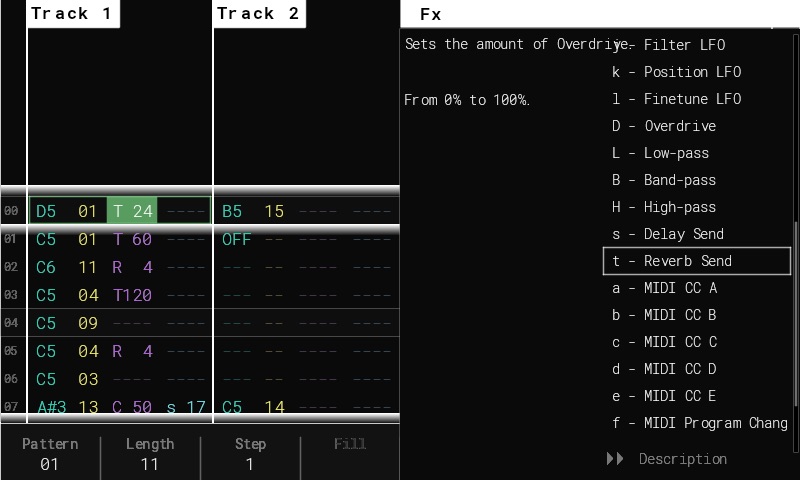The height and width of the screenshot is (480, 800).
Task: Open the Fx panel header
Action: [599, 14]
